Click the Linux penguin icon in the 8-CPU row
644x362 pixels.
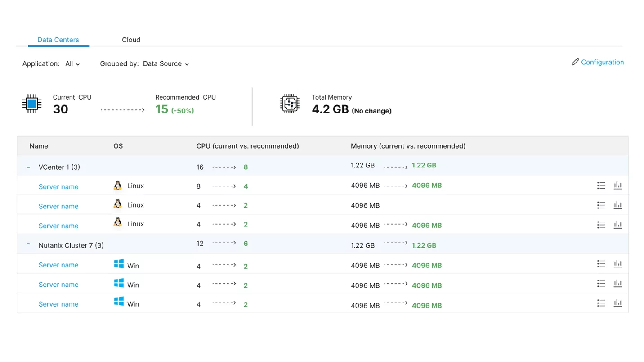pos(118,185)
